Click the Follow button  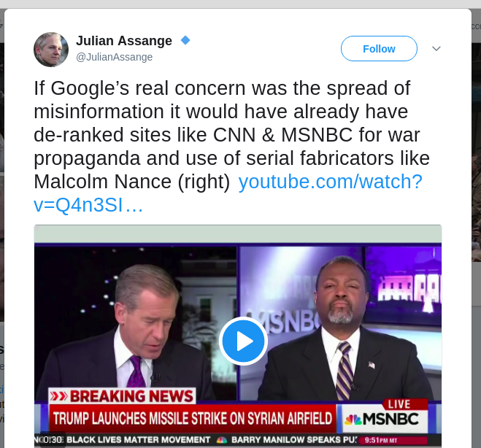(379, 49)
